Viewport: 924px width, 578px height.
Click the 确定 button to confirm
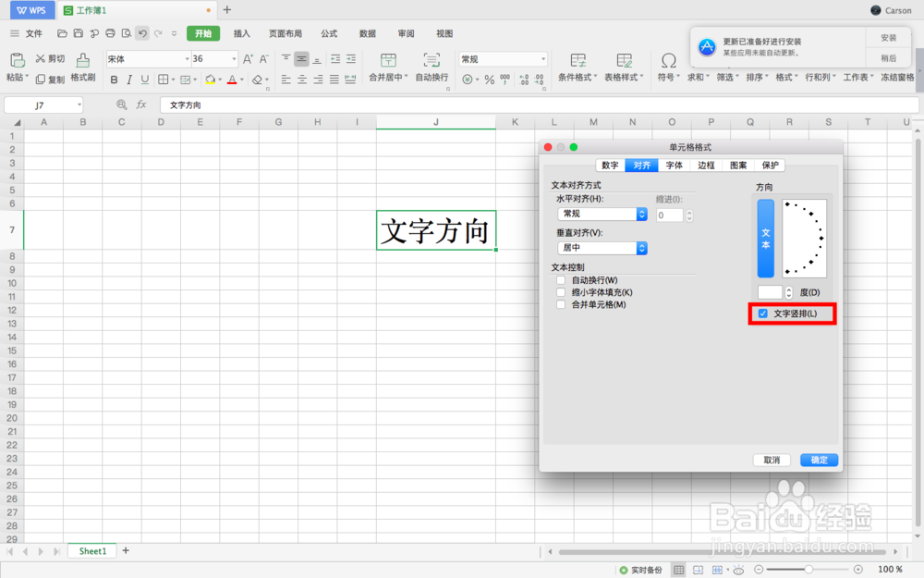click(x=819, y=460)
